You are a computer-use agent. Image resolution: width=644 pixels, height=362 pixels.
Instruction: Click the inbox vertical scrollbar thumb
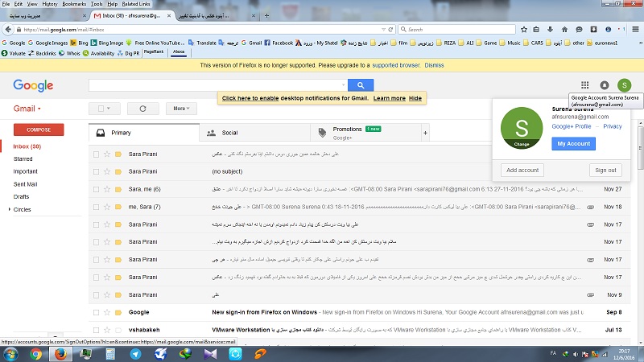point(641,148)
